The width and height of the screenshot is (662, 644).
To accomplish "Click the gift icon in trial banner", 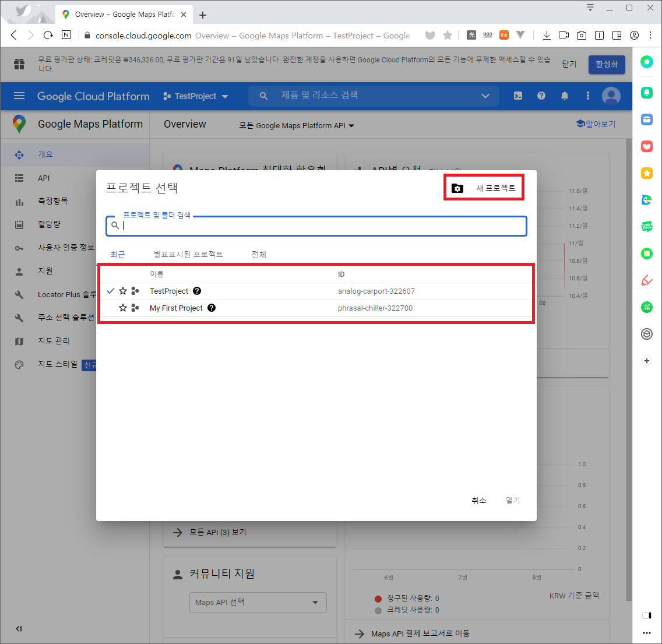I will 19,64.
